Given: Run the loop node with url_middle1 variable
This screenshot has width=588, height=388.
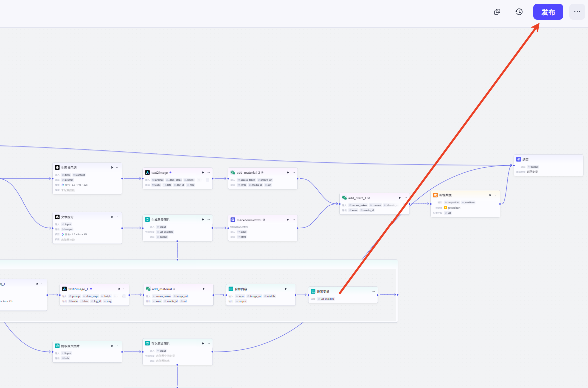Looking at the screenshot, I should tap(203, 219).
